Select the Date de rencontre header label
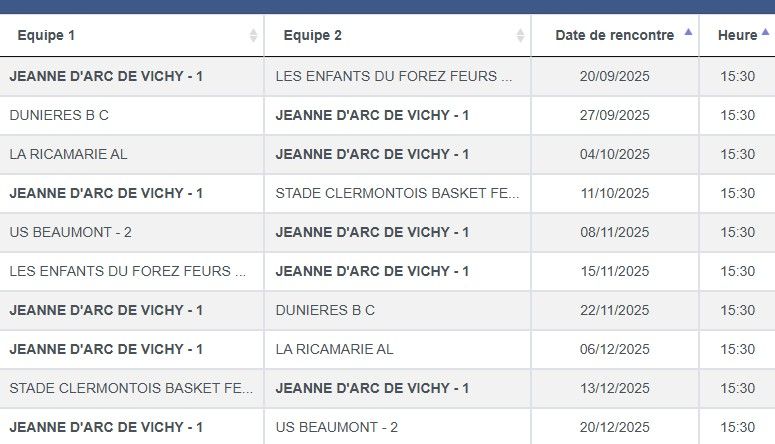The height and width of the screenshot is (444, 775). [614, 35]
